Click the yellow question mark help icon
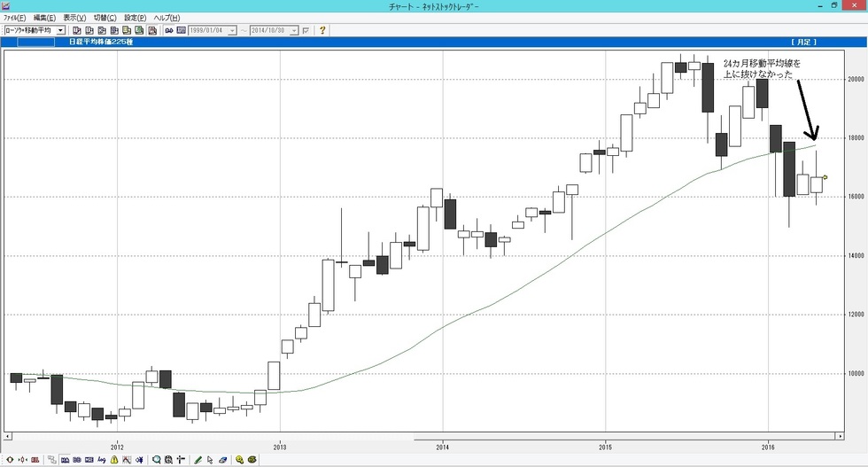868x467 pixels. pos(322,30)
